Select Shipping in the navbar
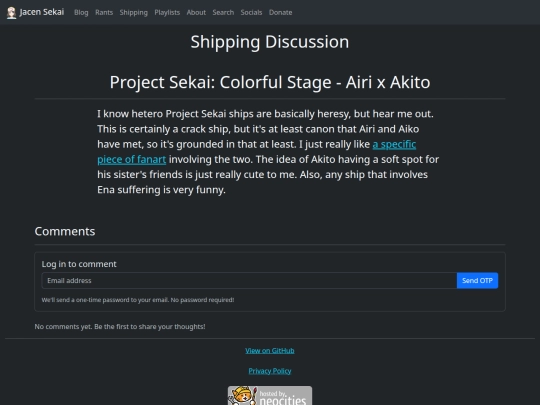Viewport: 540px width, 405px height. (134, 12)
